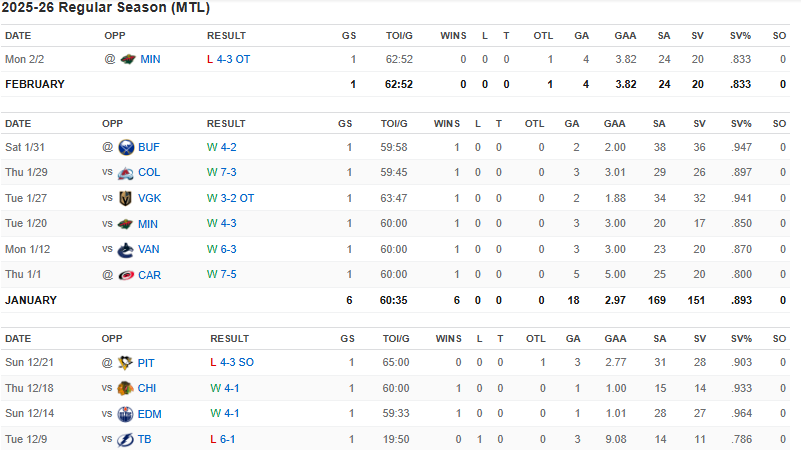Click the W 6-3 Vancouver result
801x450 pixels.
[222, 249]
